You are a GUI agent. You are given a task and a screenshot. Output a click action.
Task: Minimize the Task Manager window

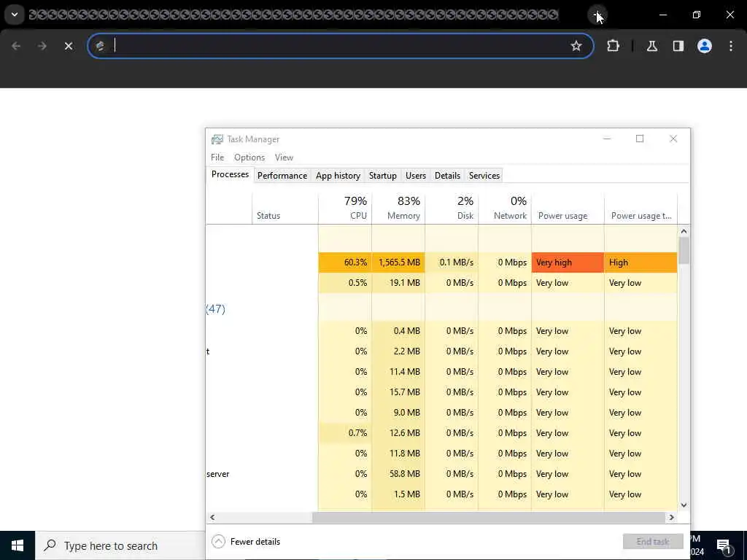click(x=607, y=139)
